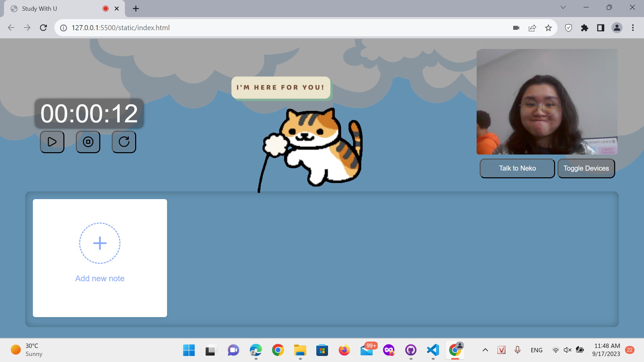Click the webcam video preview
The image size is (644, 362).
click(x=547, y=102)
